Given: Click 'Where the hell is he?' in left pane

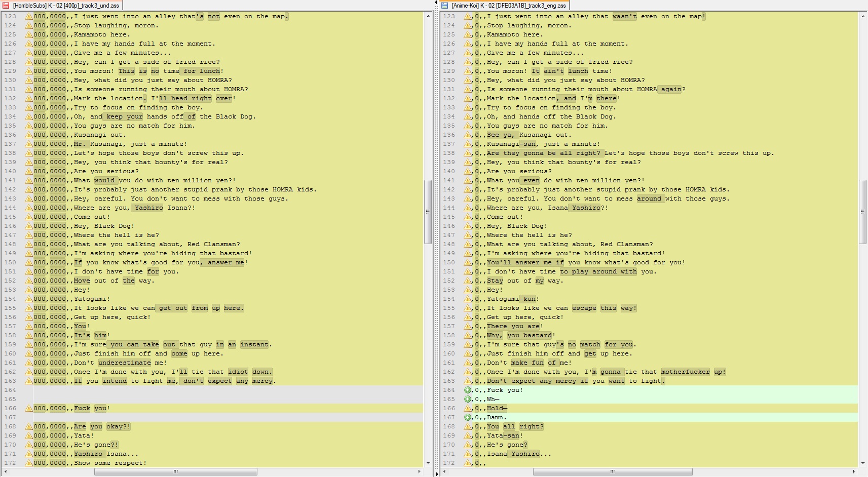Looking at the screenshot, I should [116, 235].
